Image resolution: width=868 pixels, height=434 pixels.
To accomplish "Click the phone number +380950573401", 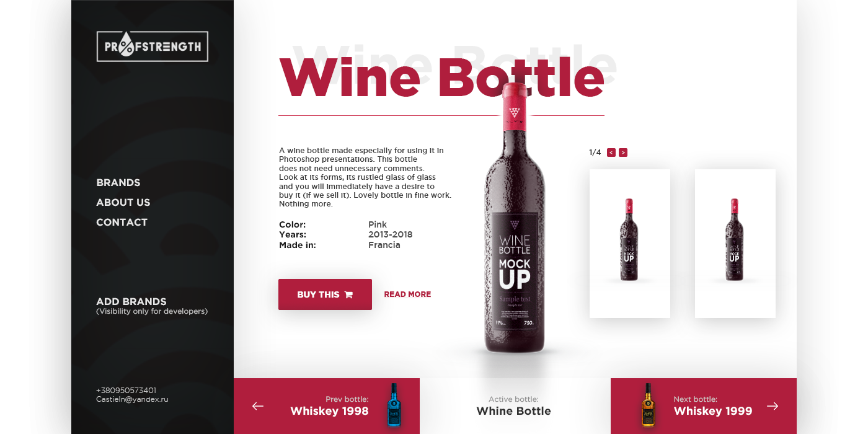I will coord(126,391).
